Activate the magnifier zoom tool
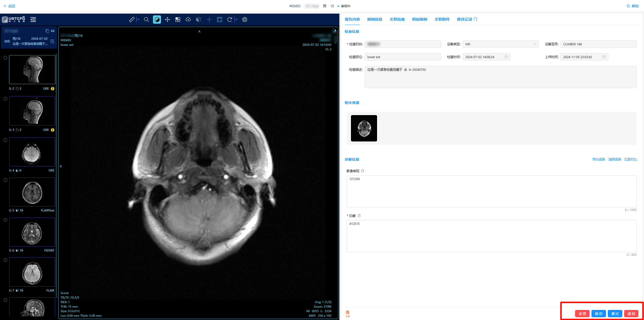This screenshot has height=320, width=644. [146, 19]
